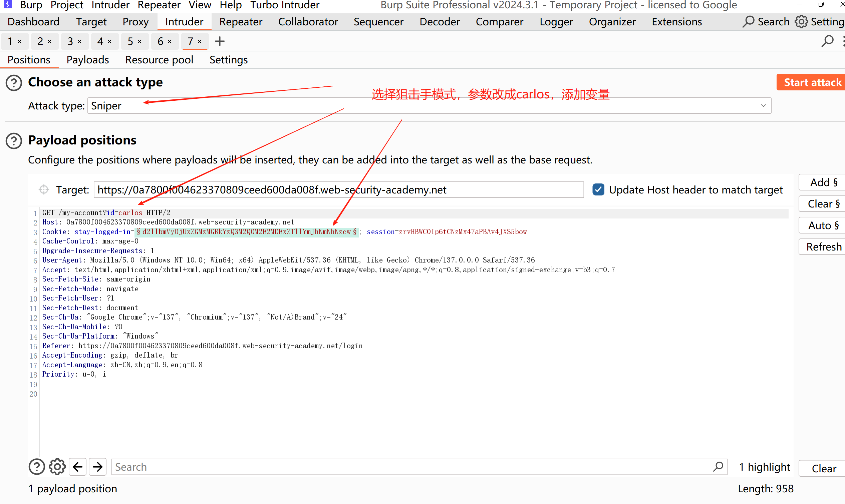This screenshot has height=504, width=845.
Task: Expand the Attack type Sniper dropdown
Action: click(x=763, y=106)
